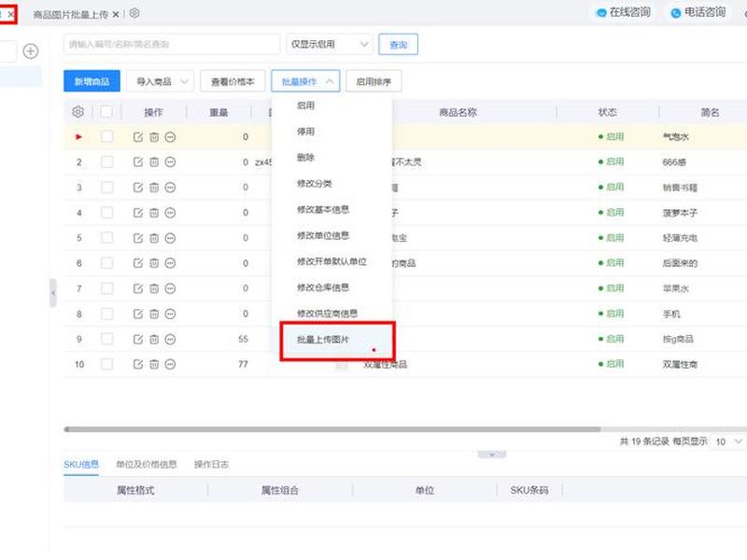This screenshot has height=560, width=747.
Task: Choose 修改仓库信息 from the batch menu
Action: 322,287
